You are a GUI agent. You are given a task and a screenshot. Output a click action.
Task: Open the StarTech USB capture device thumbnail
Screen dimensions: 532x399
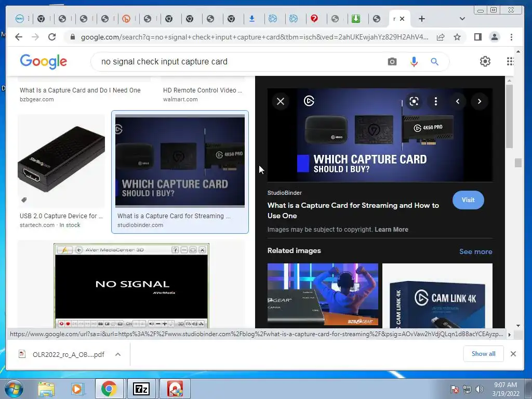point(61,161)
